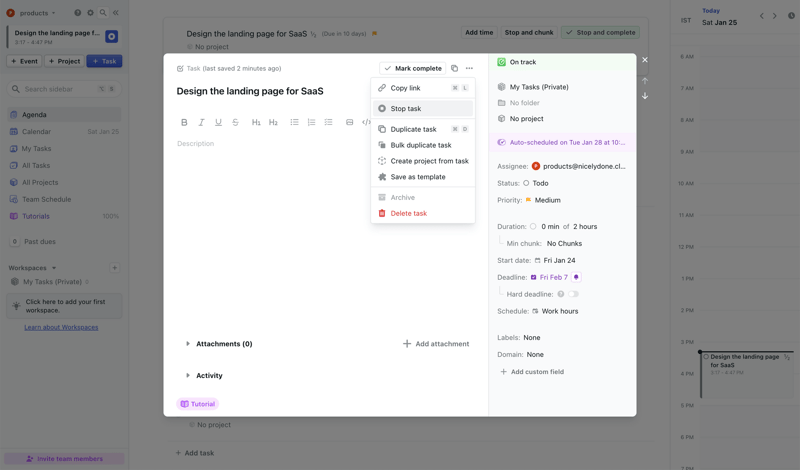Toggle bold formatting in description toolbar
This screenshot has width=800, height=470.
184,122
